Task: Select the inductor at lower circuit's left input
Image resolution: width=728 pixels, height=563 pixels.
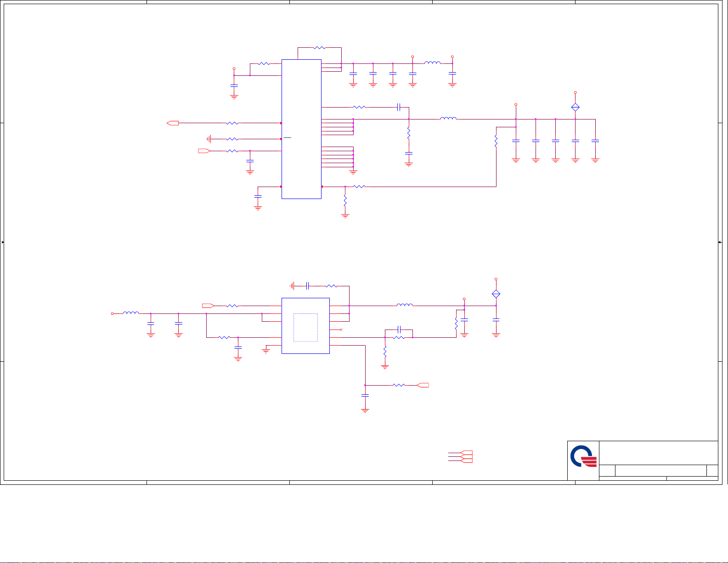Action: [x=131, y=313]
